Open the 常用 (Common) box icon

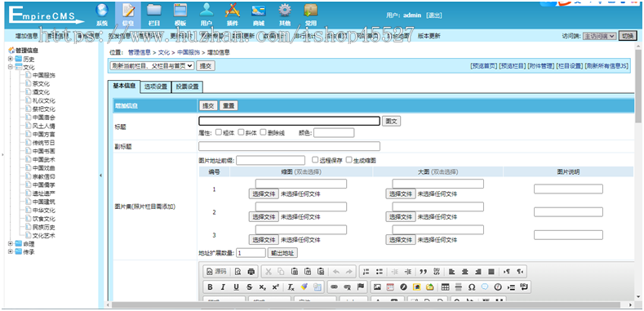(310, 11)
